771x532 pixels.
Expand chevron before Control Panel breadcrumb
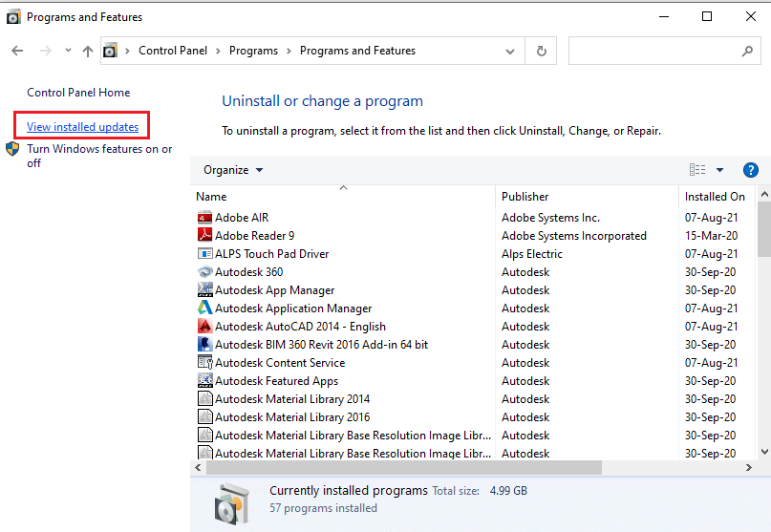point(127,52)
